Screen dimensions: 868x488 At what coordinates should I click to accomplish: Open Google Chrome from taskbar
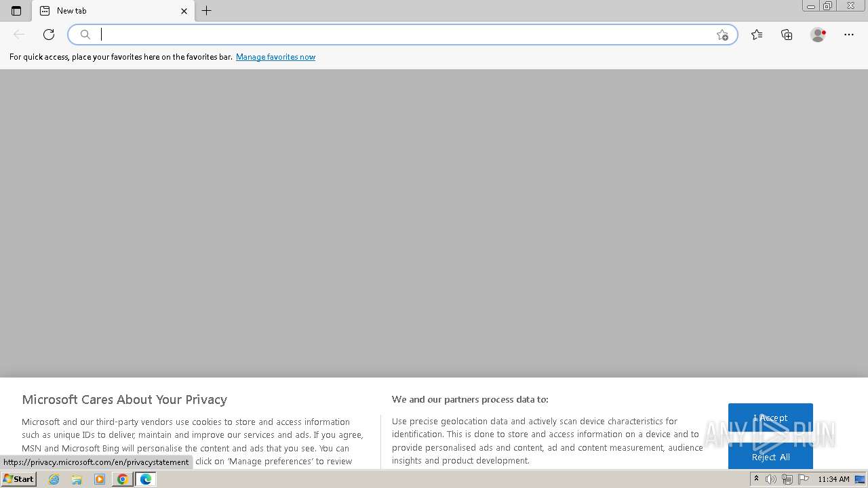coord(122,479)
